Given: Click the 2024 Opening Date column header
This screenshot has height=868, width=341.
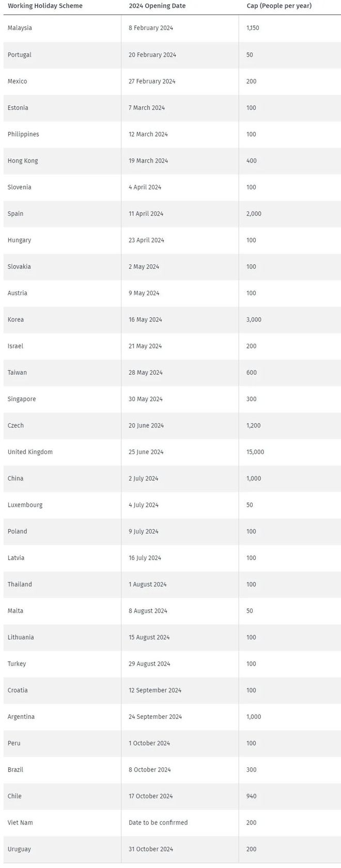Looking at the screenshot, I should (x=157, y=6).
